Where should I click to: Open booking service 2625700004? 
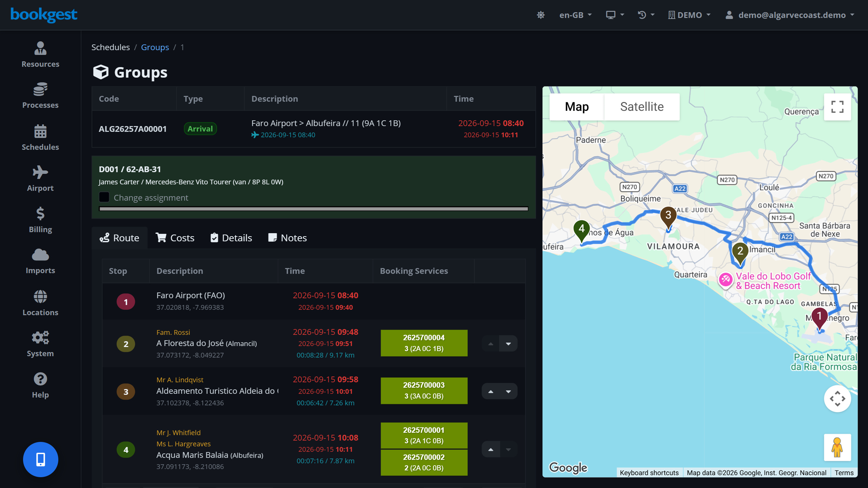click(x=424, y=343)
